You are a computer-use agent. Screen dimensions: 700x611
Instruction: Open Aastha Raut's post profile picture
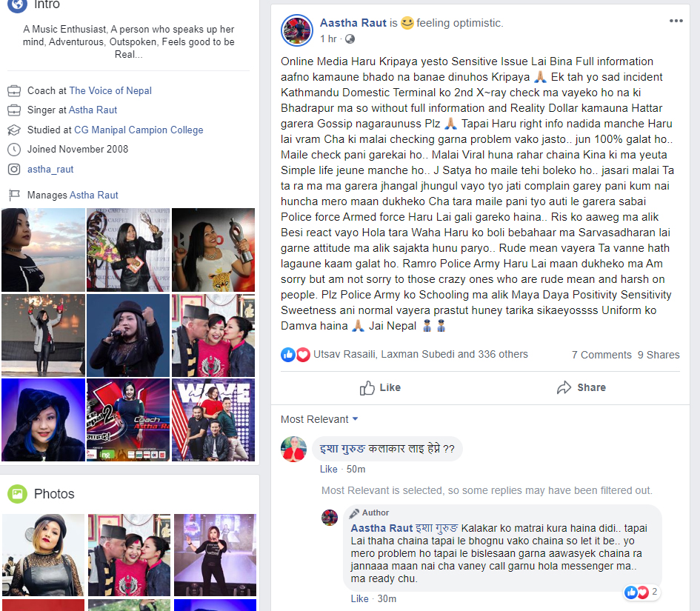pos(297,30)
